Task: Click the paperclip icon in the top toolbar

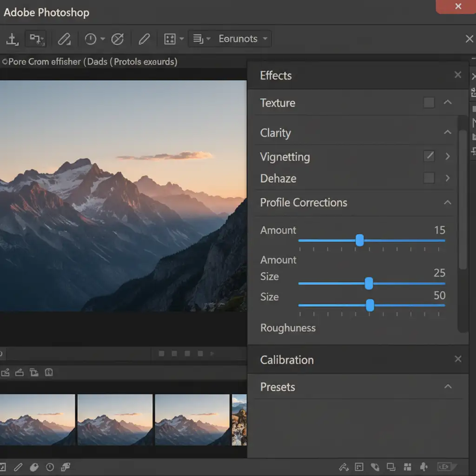Action: (x=64, y=39)
